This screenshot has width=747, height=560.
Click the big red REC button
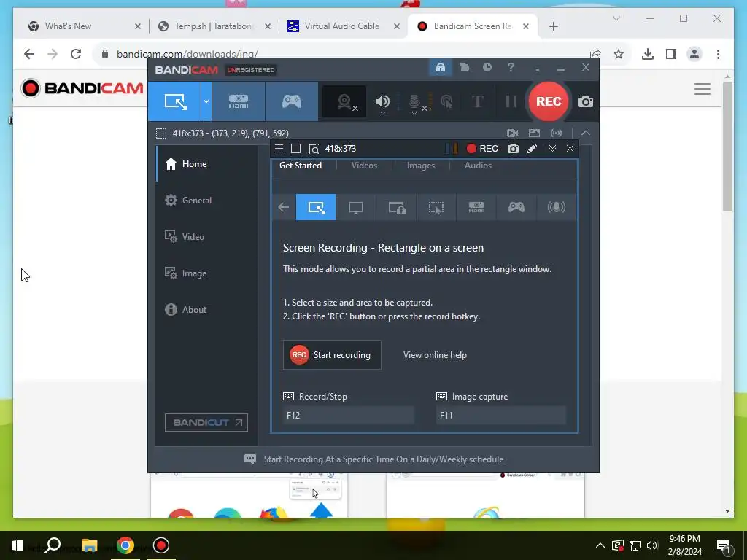(x=549, y=101)
